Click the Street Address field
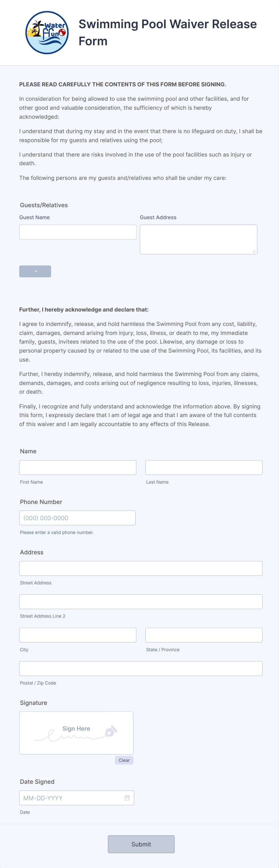Viewport: 279px width, 868px height. point(141,568)
